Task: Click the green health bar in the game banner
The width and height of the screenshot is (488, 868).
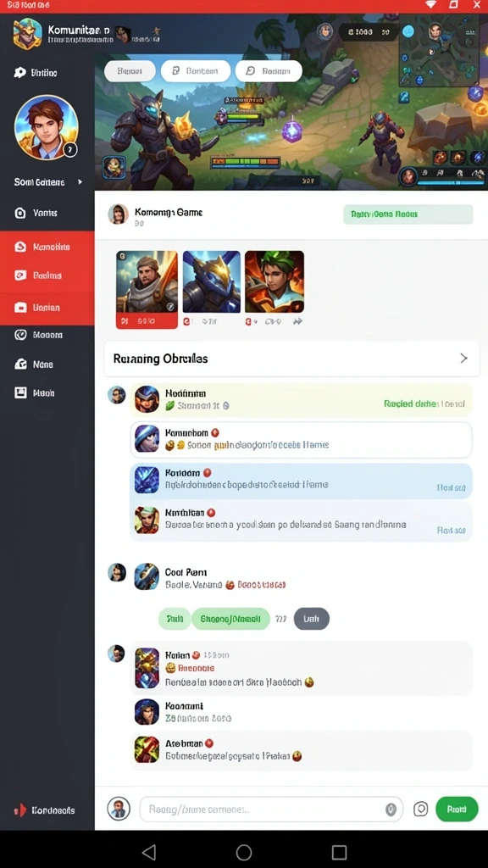Action: (x=246, y=163)
